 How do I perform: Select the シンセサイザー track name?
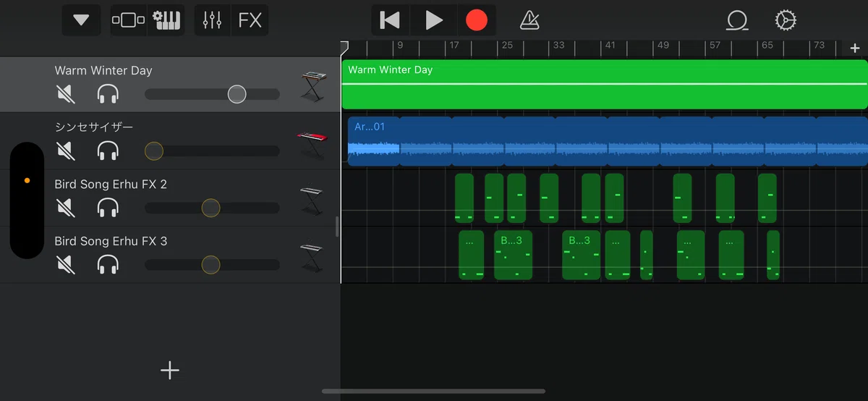pyautogui.click(x=94, y=127)
